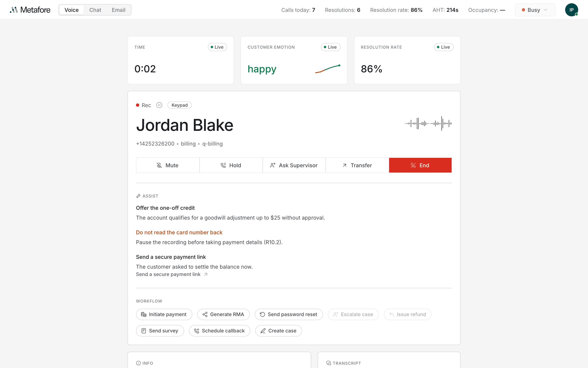The height and width of the screenshot is (368, 588).
Task: Click the Calls today: 7 stat
Action: pos(298,10)
